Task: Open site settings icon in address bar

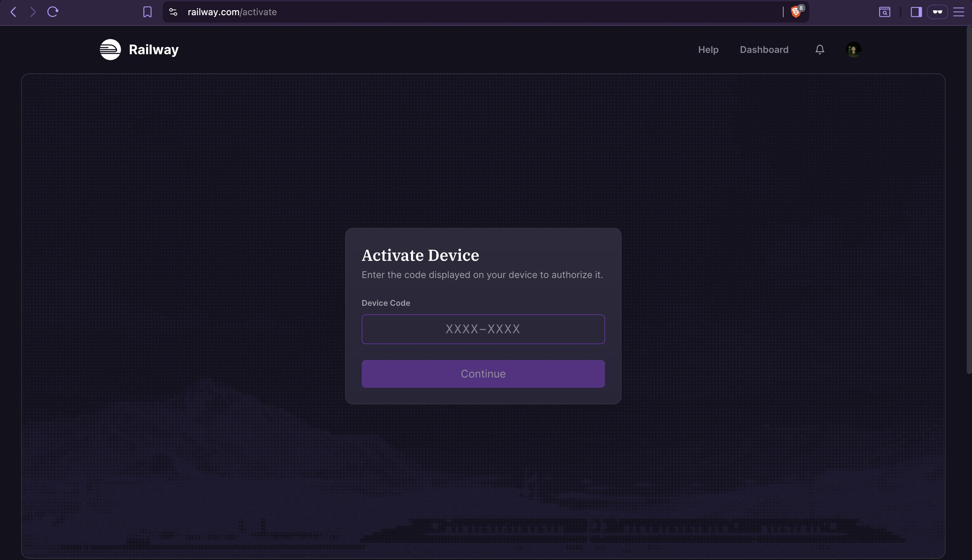Action: [173, 12]
